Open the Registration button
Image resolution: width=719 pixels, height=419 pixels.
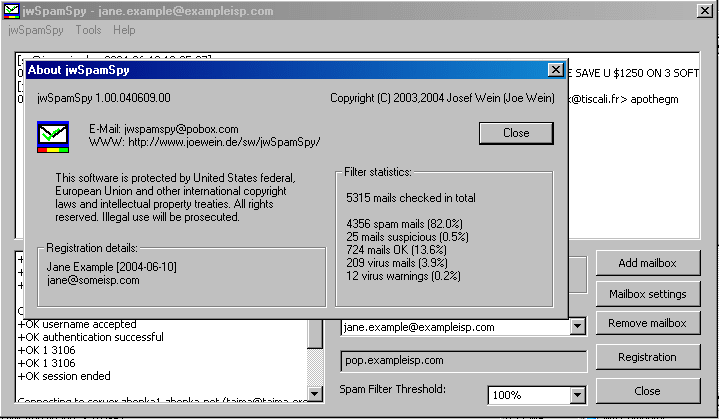[647, 357]
